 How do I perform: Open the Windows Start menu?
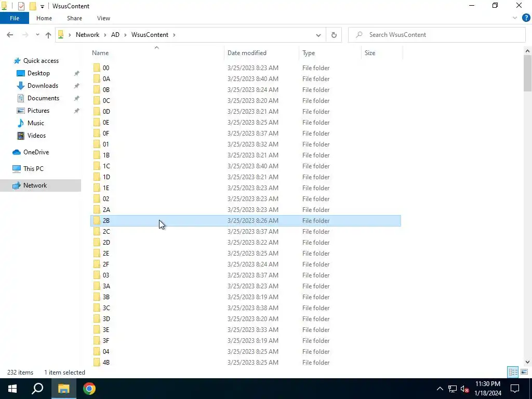pyautogui.click(x=12, y=389)
